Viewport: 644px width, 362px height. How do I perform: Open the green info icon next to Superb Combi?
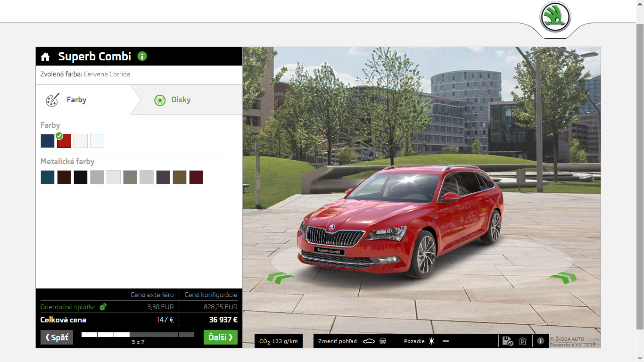(x=142, y=56)
